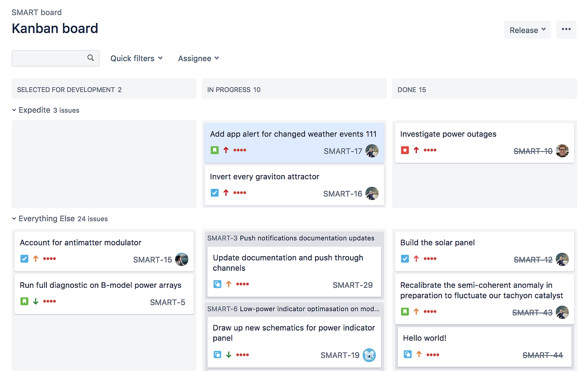Image resolution: width=588 pixels, height=371 pixels.
Task: Click the green story icon on SMART-17
Action: [214, 150]
